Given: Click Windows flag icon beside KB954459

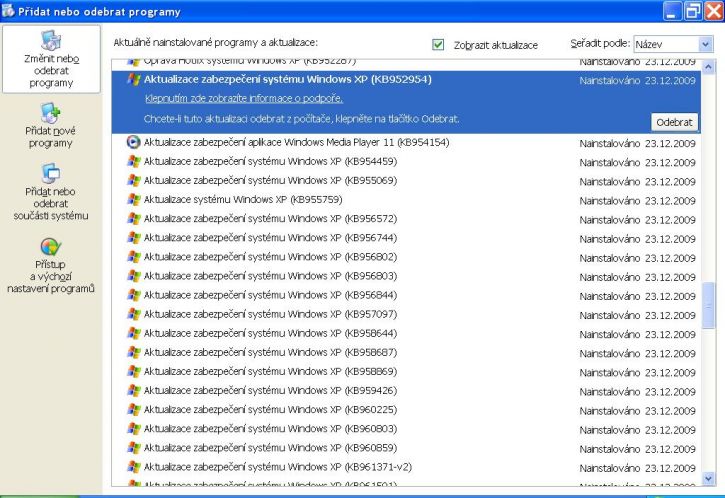Looking at the screenshot, I should [x=134, y=161].
